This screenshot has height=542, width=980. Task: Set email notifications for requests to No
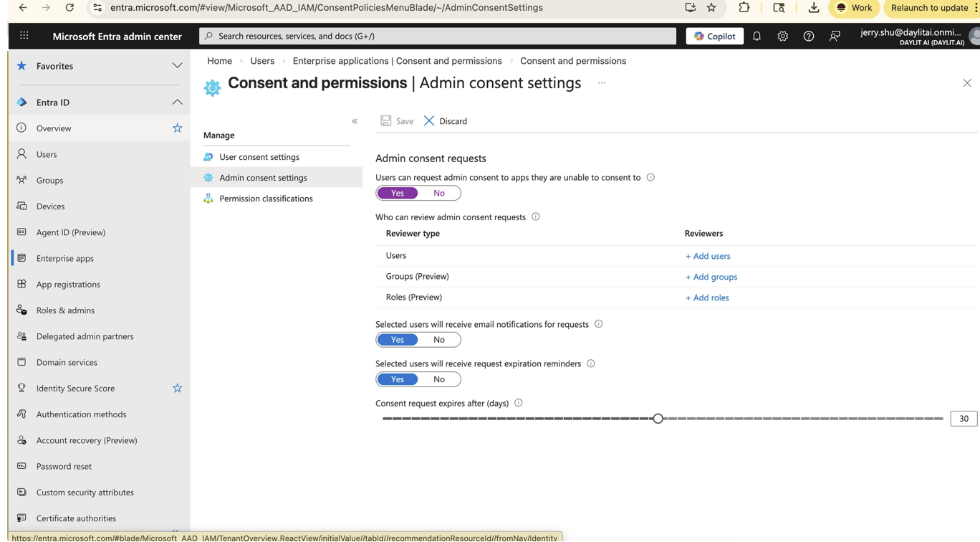[x=439, y=340]
